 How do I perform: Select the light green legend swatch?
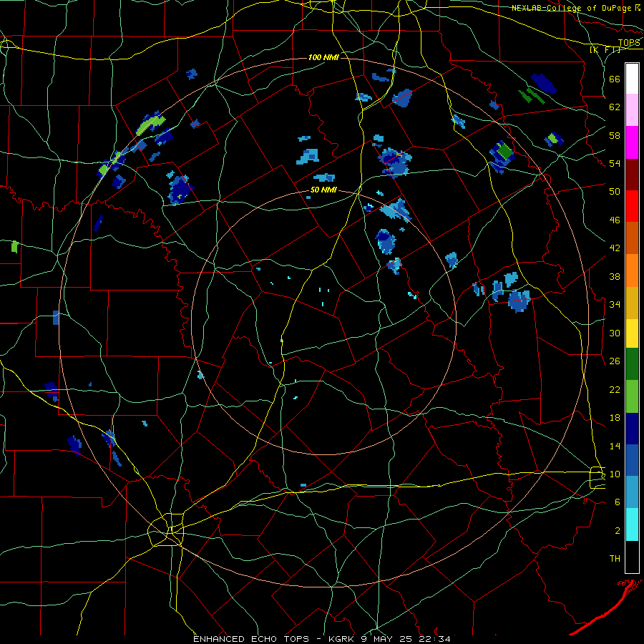(x=632, y=396)
